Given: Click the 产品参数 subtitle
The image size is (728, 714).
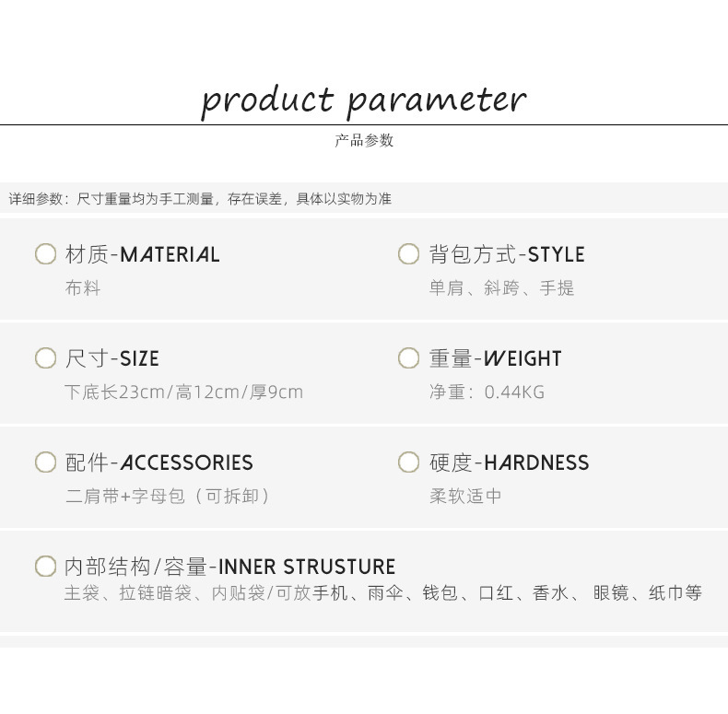Looking at the screenshot, I should point(363,140).
